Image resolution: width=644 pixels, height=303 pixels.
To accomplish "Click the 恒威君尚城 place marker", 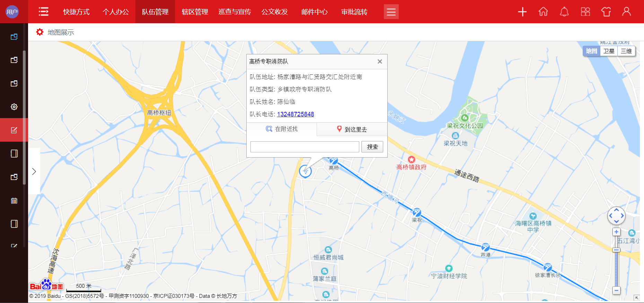I will click(328, 250).
